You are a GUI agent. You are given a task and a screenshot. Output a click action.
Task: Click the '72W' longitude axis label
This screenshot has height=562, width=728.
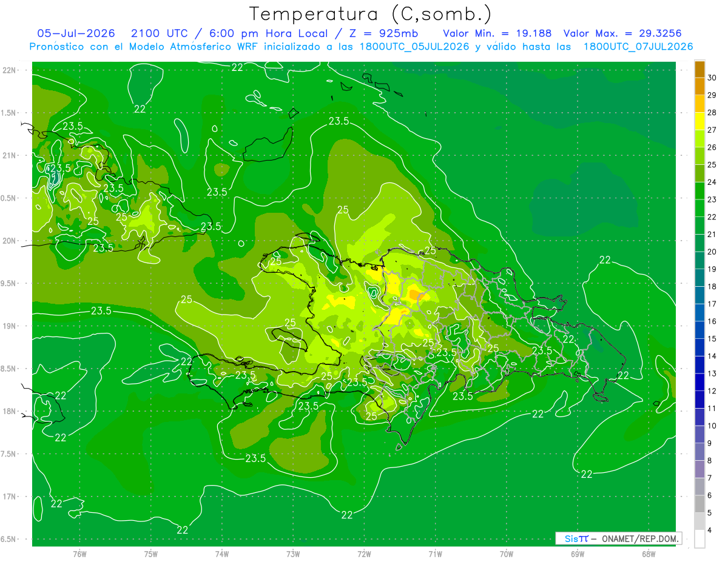coord(364,554)
